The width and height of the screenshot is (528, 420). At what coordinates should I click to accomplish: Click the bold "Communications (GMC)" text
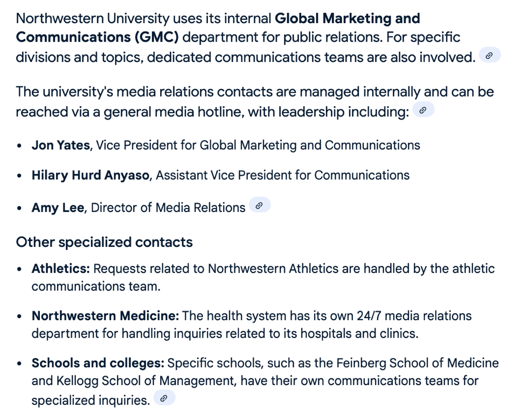pos(98,37)
